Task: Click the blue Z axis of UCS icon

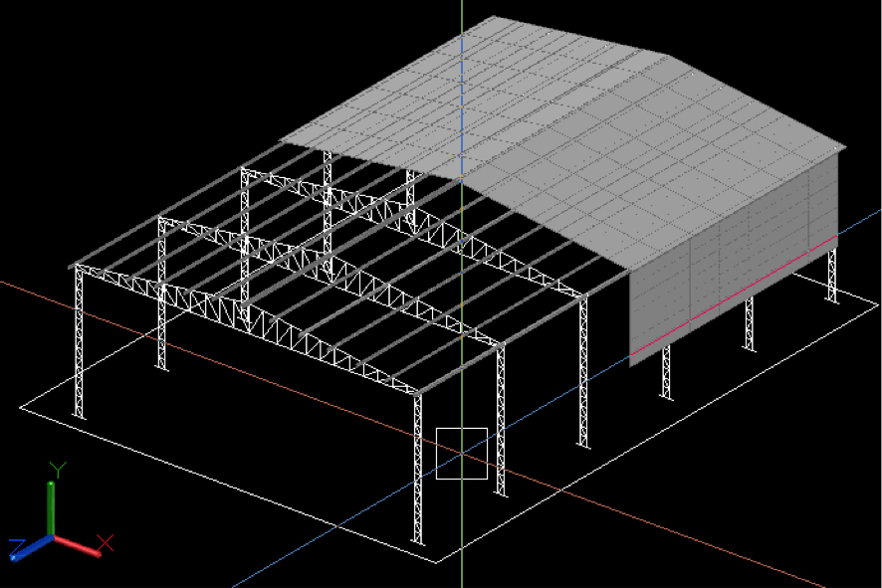Action: (31, 548)
